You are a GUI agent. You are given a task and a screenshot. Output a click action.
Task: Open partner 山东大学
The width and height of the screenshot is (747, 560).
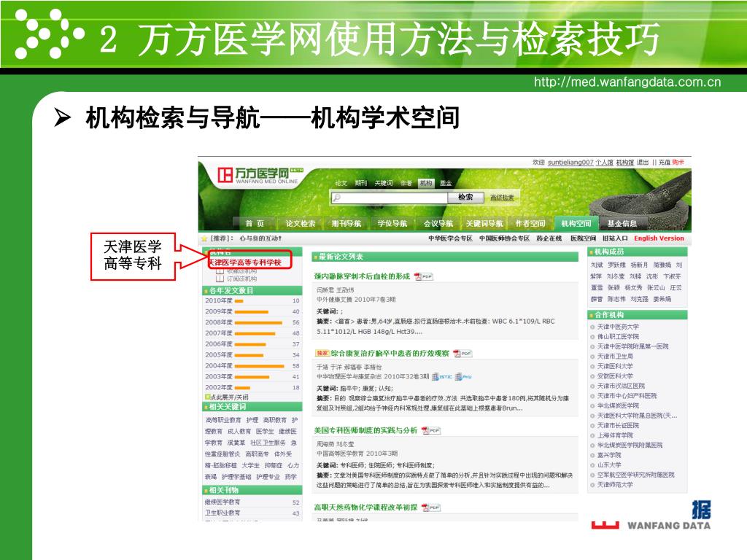pos(609,464)
